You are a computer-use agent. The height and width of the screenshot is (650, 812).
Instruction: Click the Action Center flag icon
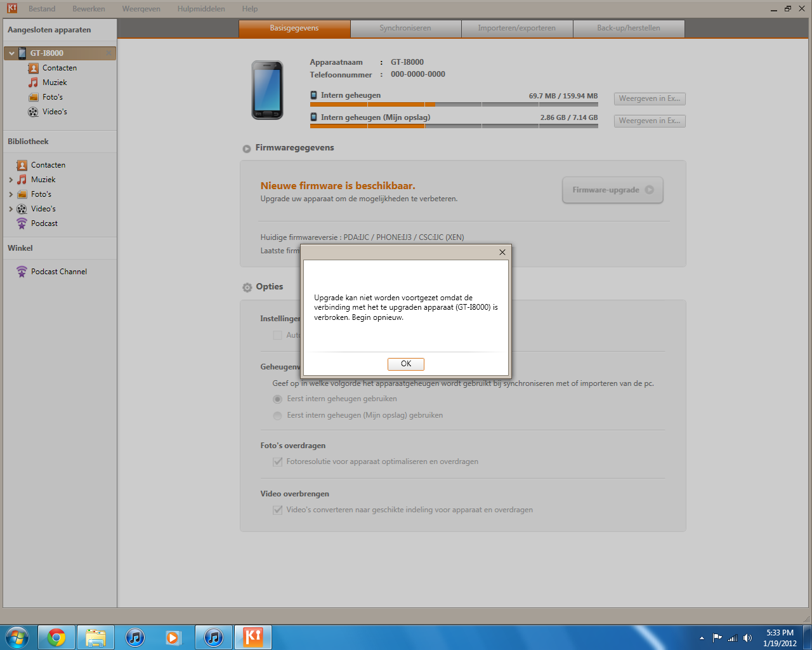[717, 638]
